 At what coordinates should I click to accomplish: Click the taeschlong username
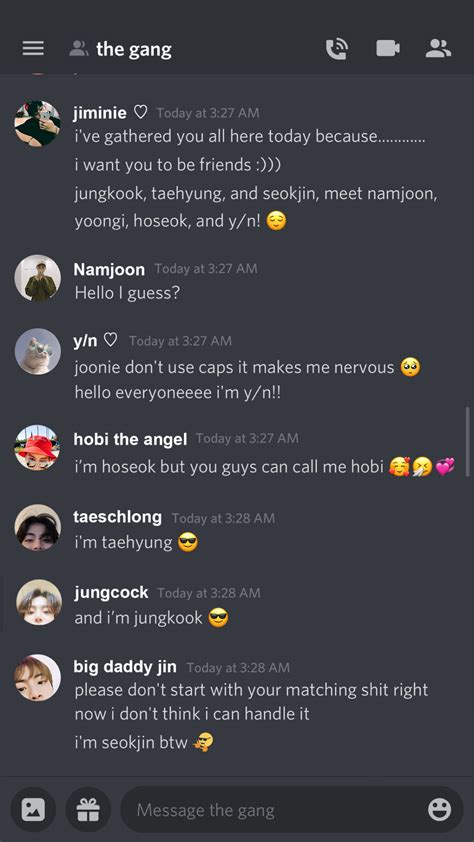(x=118, y=517)
